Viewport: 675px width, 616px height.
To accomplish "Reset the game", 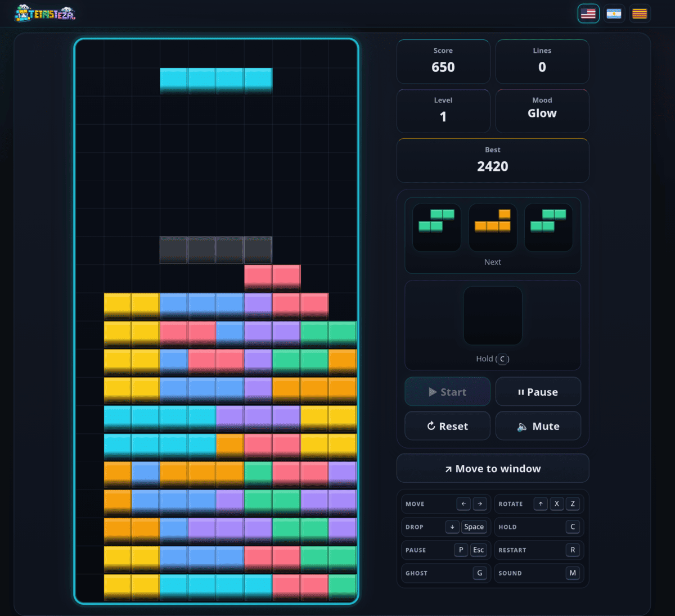I will click(x=448, y=426).
